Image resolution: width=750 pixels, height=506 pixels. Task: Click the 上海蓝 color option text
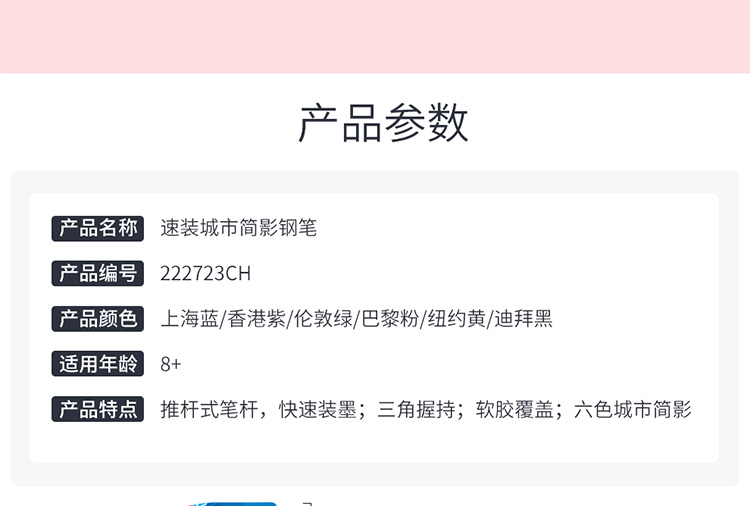point(189,319)
